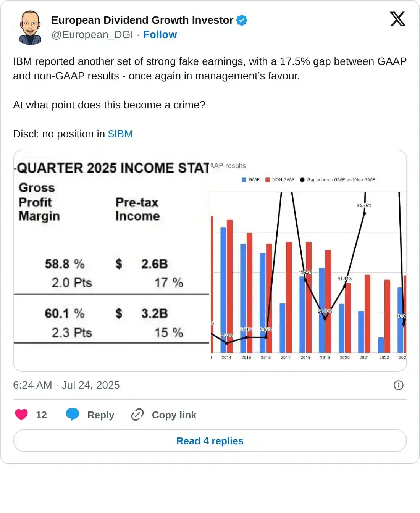Click the red NON-GAAP legend square
Screen dimensions: 420x513
click(x=268, y=180)
